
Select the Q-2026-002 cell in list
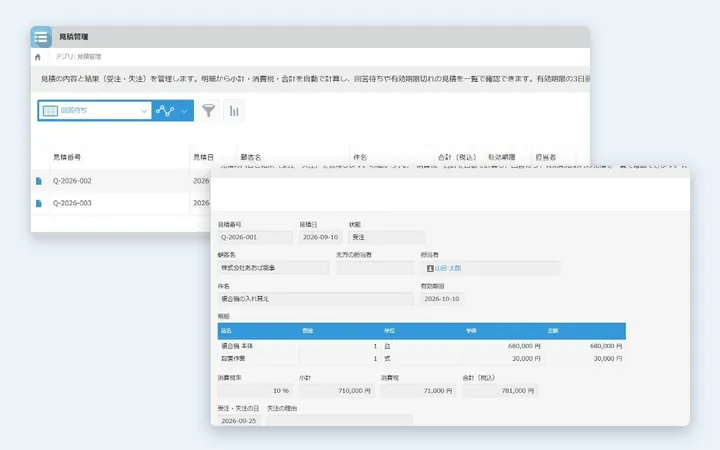(x=119, y=181)
